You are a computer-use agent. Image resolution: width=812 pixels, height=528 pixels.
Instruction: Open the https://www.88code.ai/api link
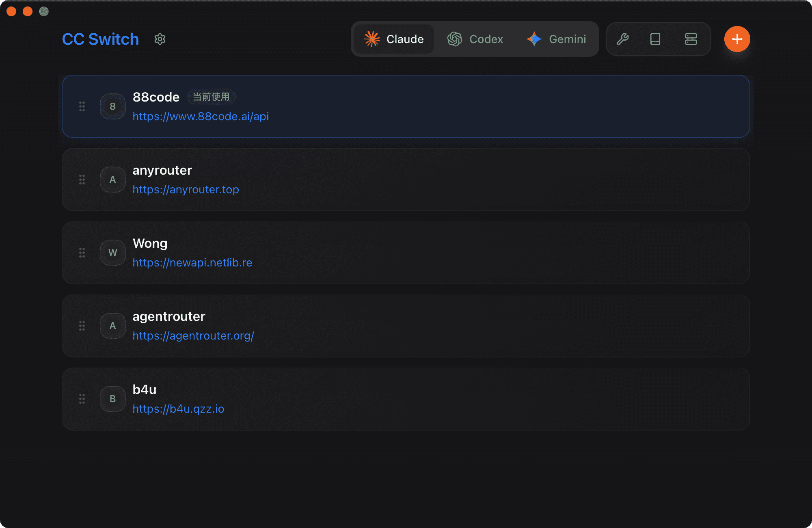(201, 117)
